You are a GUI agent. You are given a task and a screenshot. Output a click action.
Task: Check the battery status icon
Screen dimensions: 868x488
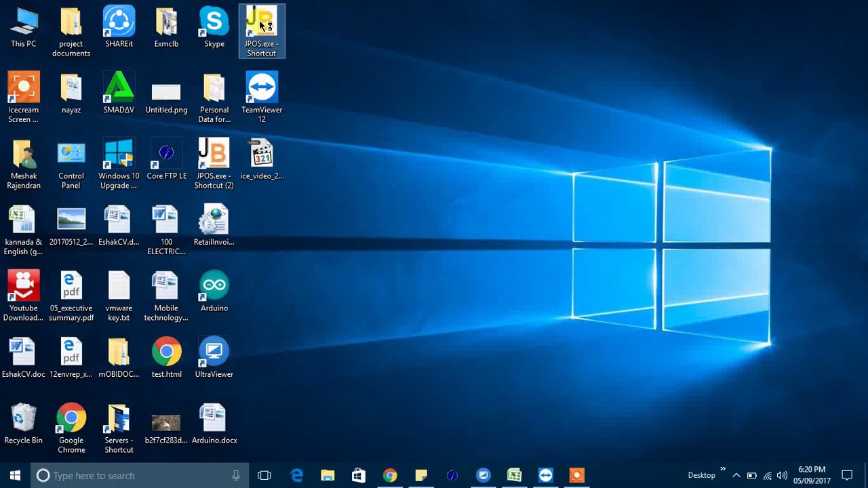pos(752,475)
